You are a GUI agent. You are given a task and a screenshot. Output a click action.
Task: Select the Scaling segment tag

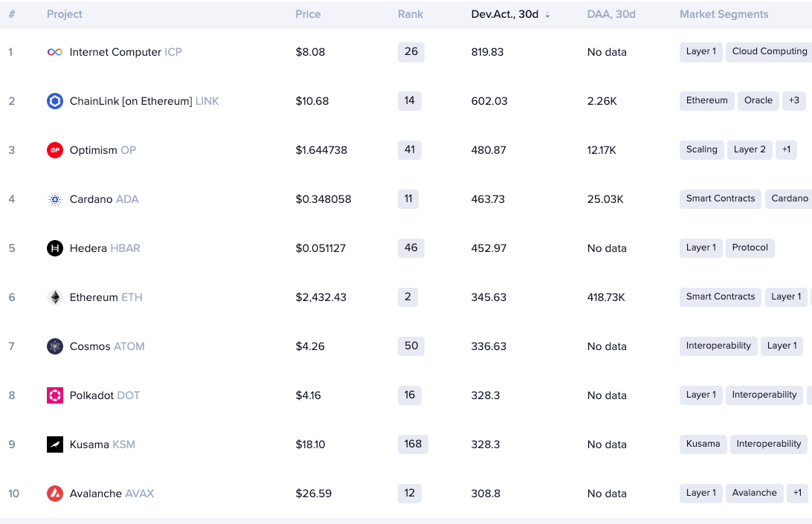click(702, 149)
